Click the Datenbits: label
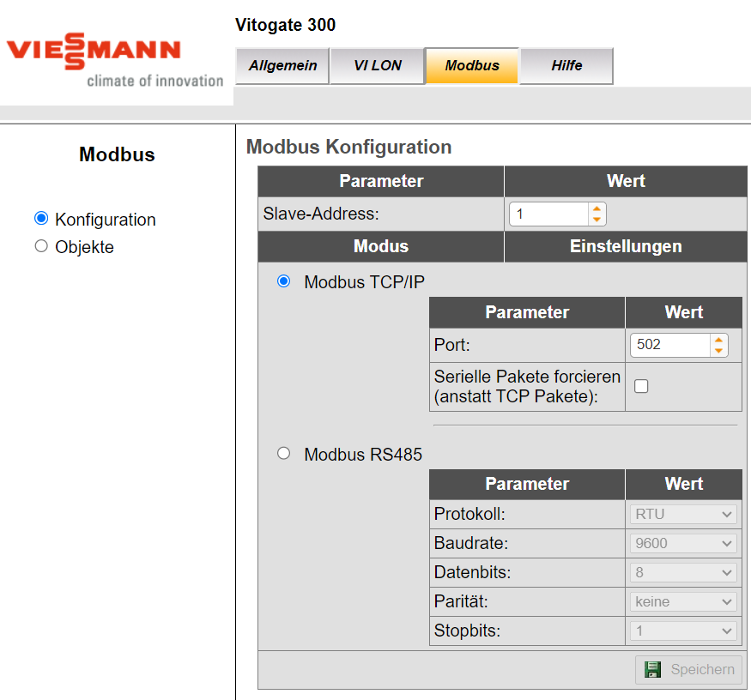Screen dimensions: 751x700 click(472, 572)
